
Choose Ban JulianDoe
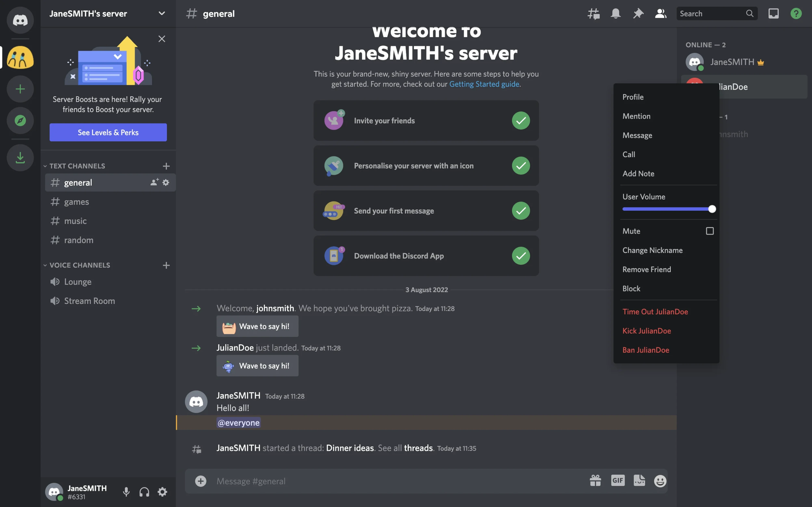click(666, 350)
